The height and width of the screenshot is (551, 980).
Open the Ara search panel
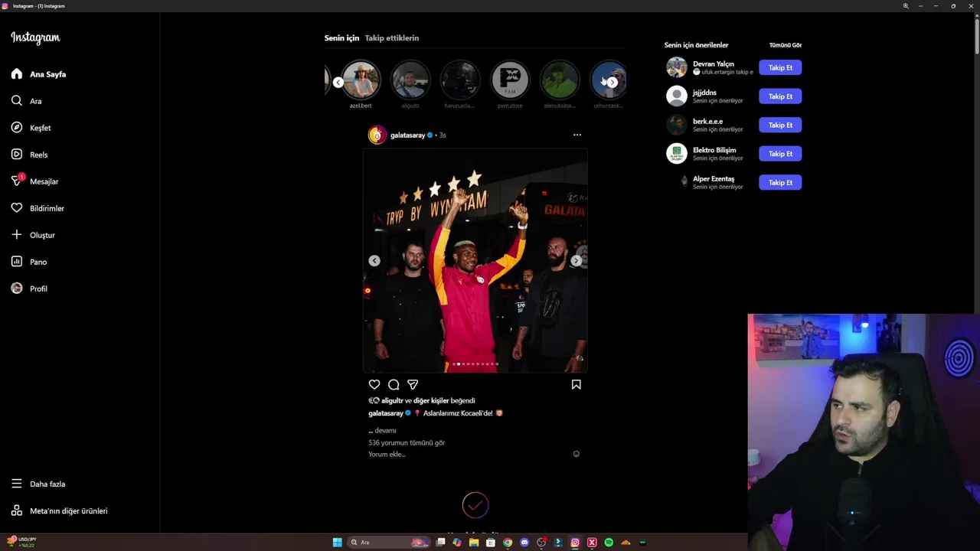26,101
